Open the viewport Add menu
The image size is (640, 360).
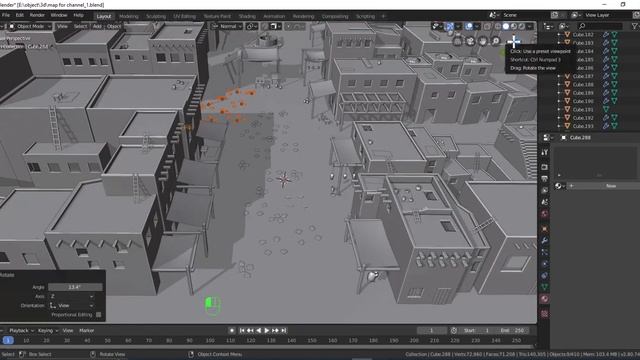(97, 26)
